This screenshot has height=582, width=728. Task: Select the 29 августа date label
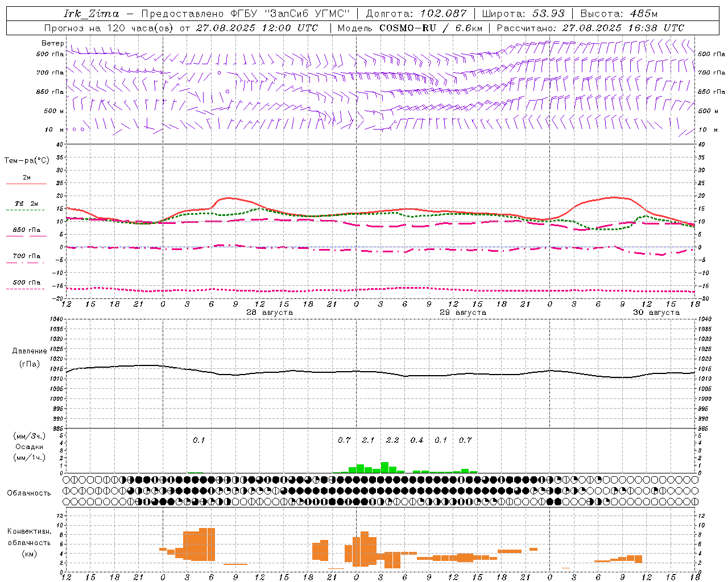463,313
